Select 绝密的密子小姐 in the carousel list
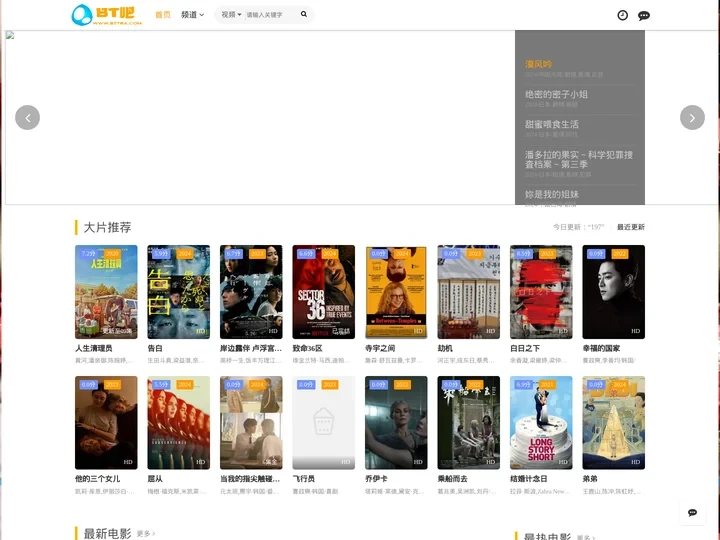 click(x=556, y=94)
